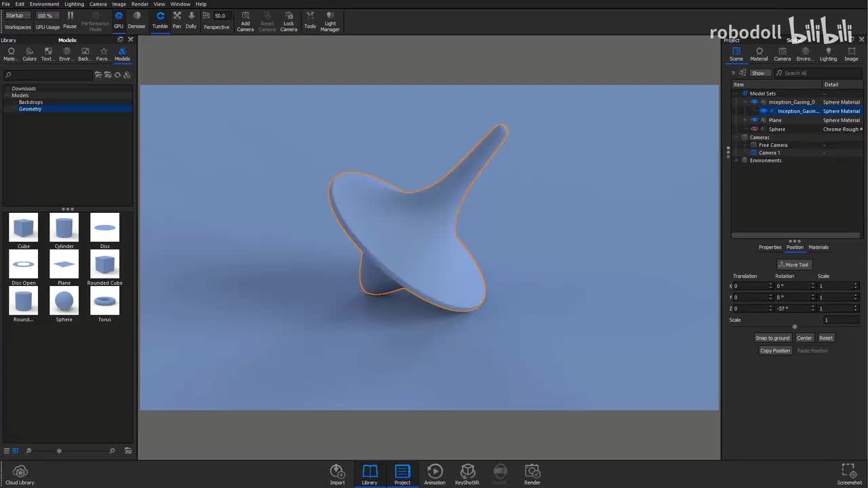Screen dimensions: 868x488
Task: Pause the real-time render
Action: tap(70, 20)
